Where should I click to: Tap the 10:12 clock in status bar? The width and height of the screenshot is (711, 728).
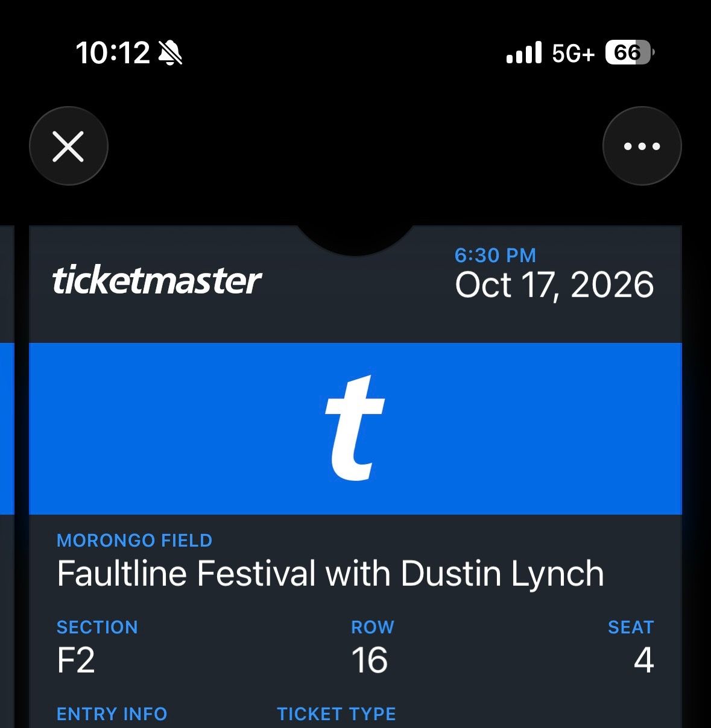click(113, 53)
